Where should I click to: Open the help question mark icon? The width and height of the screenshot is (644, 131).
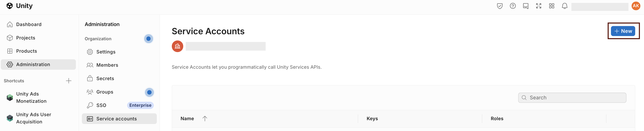(513, 6)
